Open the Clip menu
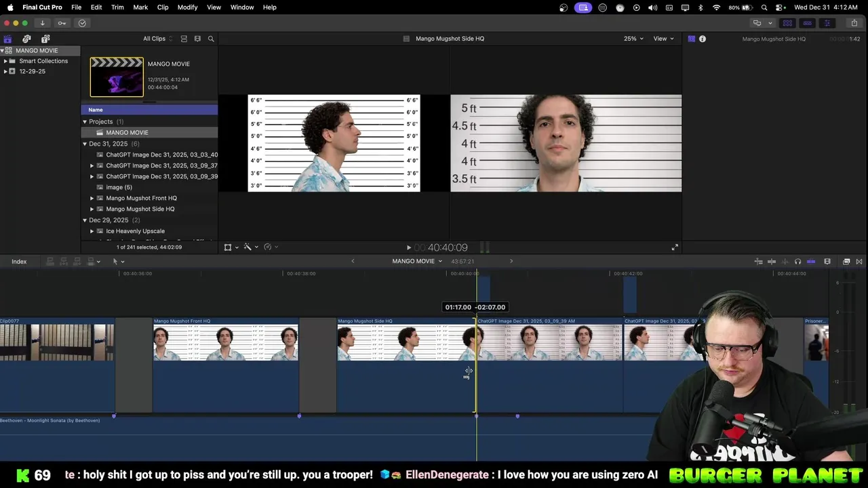868x488 pixels. [x=163, y=7]
